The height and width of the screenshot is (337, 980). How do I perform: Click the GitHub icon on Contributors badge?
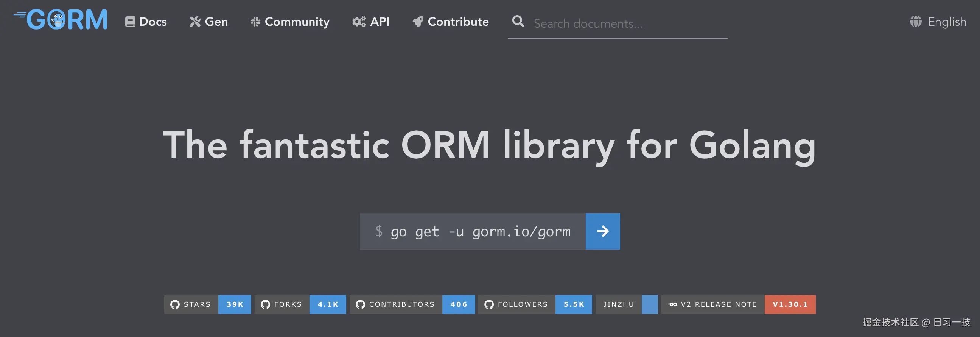(360, 304)
